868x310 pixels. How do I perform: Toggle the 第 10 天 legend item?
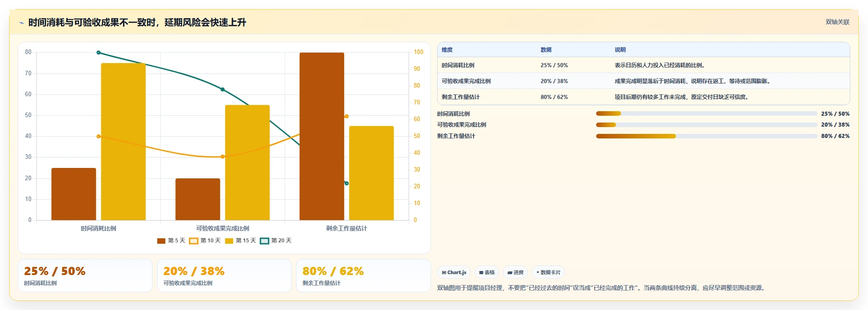pyautogui.click(x=205, y=241)
